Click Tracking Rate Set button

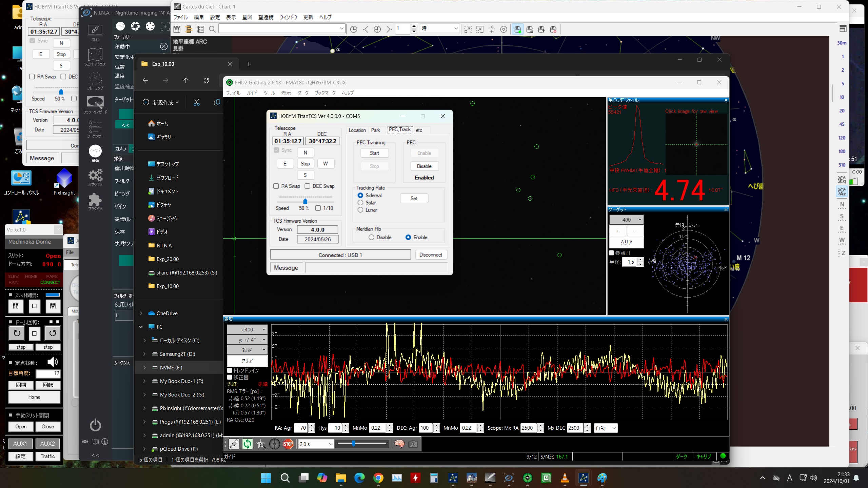click(414, 198)
